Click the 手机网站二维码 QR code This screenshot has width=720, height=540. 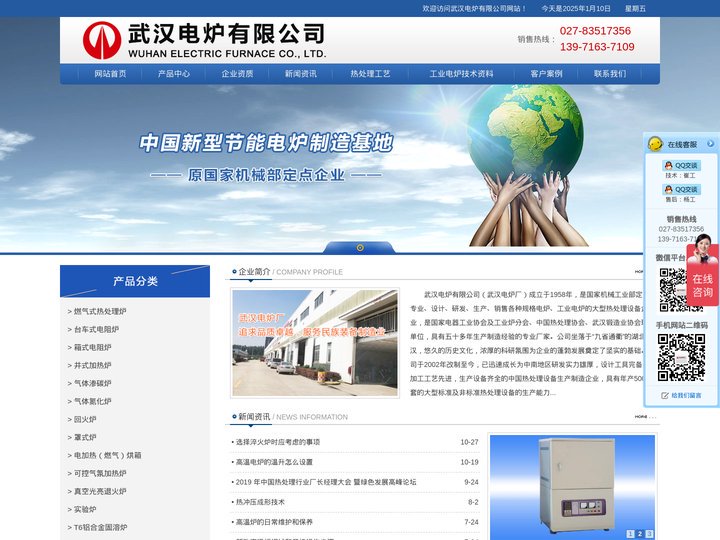(681, 358)
